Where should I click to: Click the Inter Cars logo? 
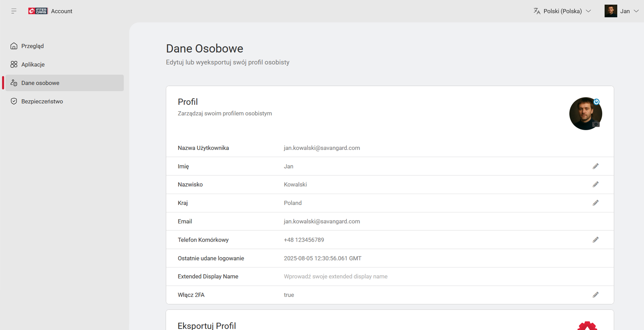pos(38,11)
